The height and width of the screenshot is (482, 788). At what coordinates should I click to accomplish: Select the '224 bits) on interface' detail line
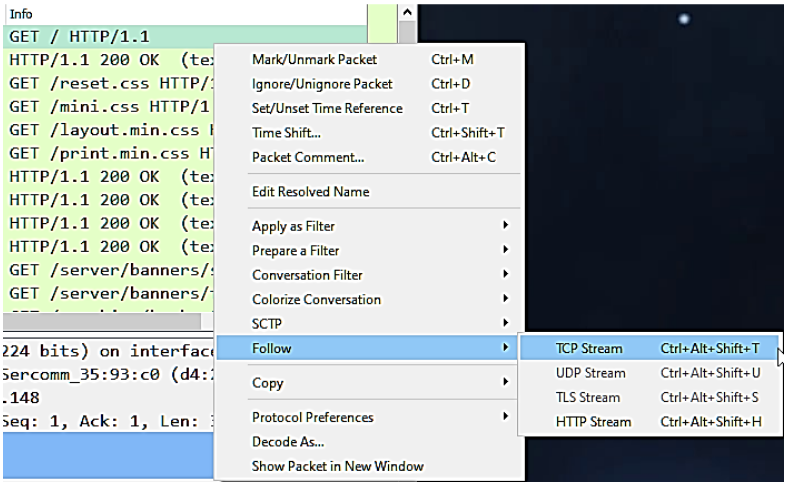tap(108, 351)
